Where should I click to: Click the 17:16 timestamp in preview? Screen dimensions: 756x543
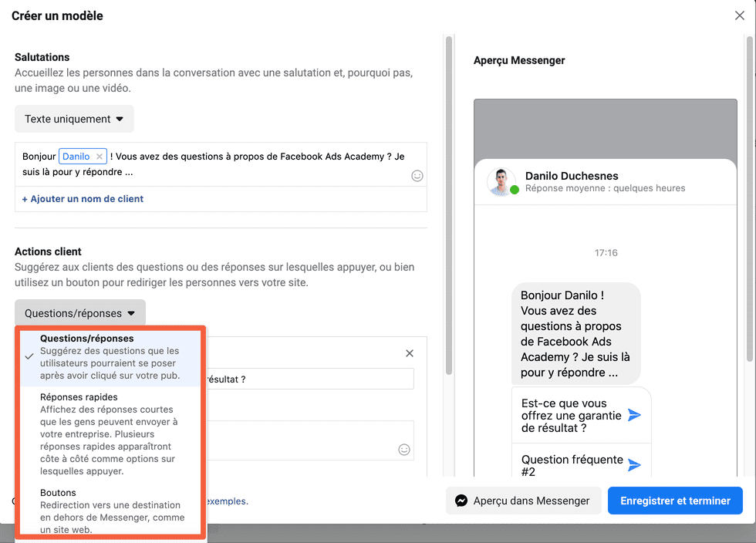pos(606,253)
